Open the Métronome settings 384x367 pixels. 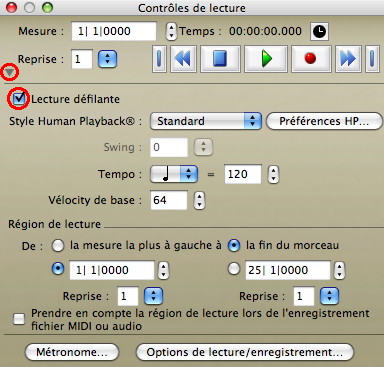tap(72, 352)
